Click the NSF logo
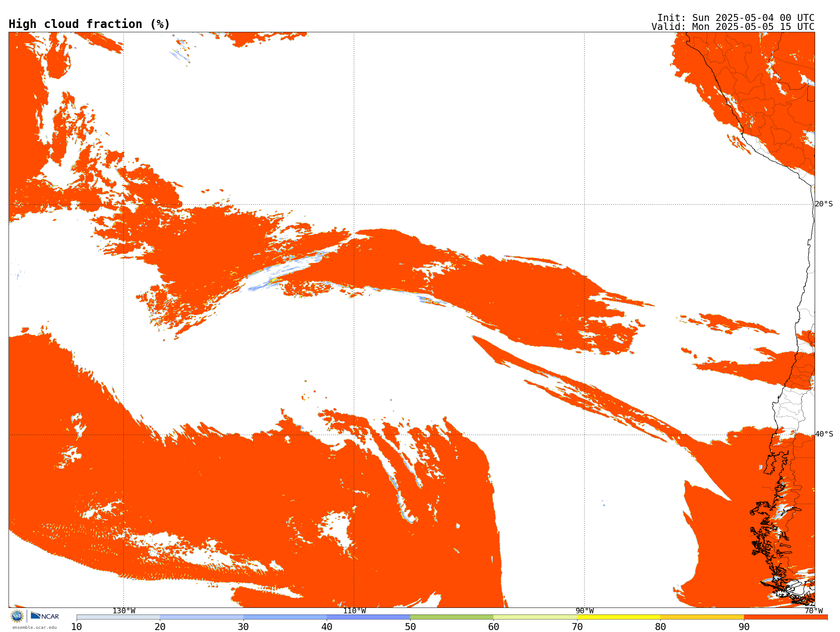The width and height of the screenshot is (840, 632). 17,616
